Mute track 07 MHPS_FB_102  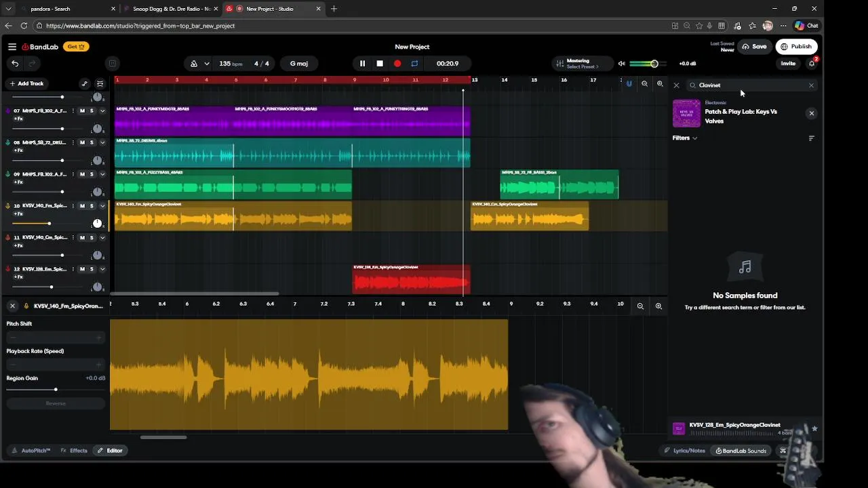(82, 111)
